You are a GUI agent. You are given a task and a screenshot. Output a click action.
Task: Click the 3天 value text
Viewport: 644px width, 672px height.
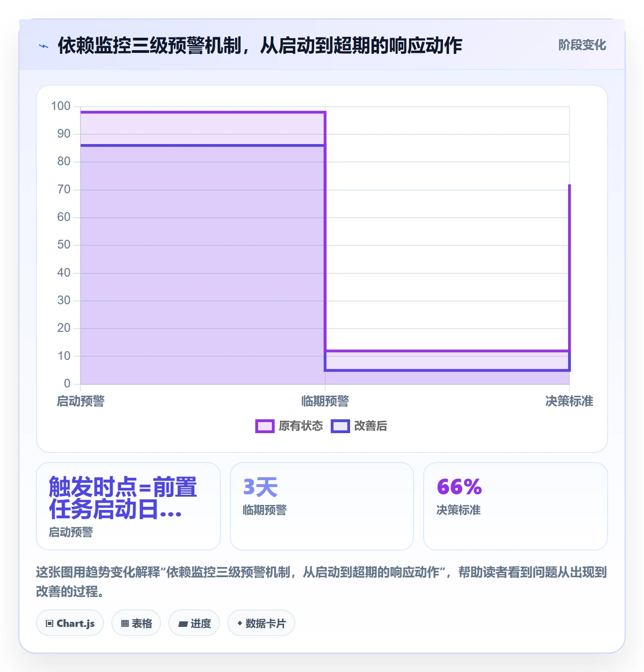(x=260, y=487)
